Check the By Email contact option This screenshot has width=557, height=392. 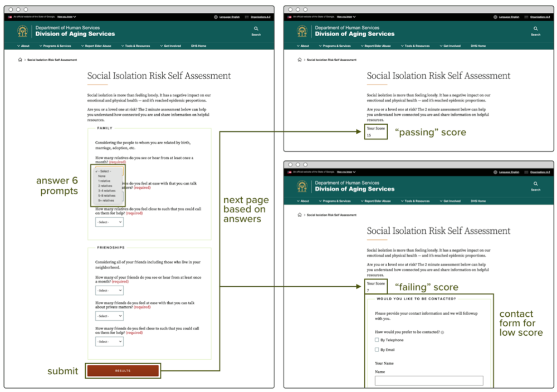click(x=377, y=350)
